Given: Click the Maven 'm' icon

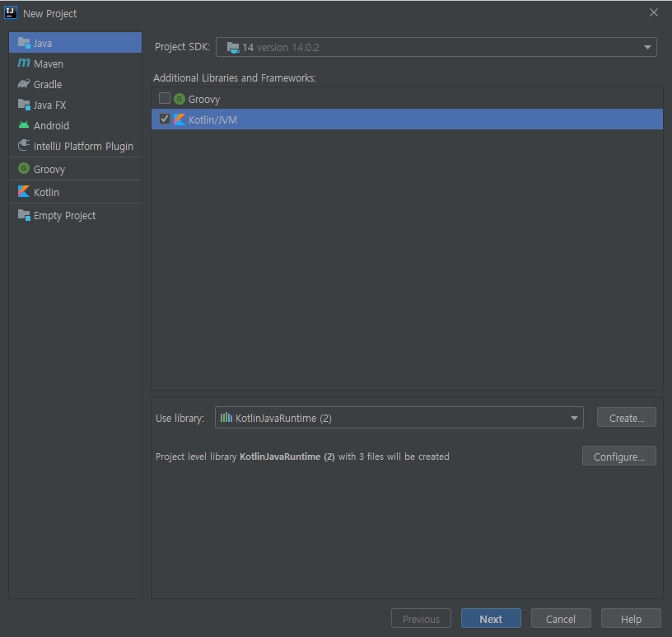Looking at the screenshot, I should tap(24, 63).
